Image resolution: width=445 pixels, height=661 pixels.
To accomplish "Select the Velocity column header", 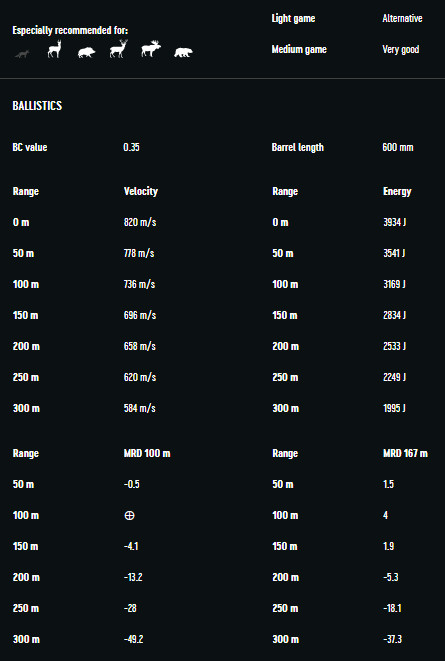I will 141,191.
